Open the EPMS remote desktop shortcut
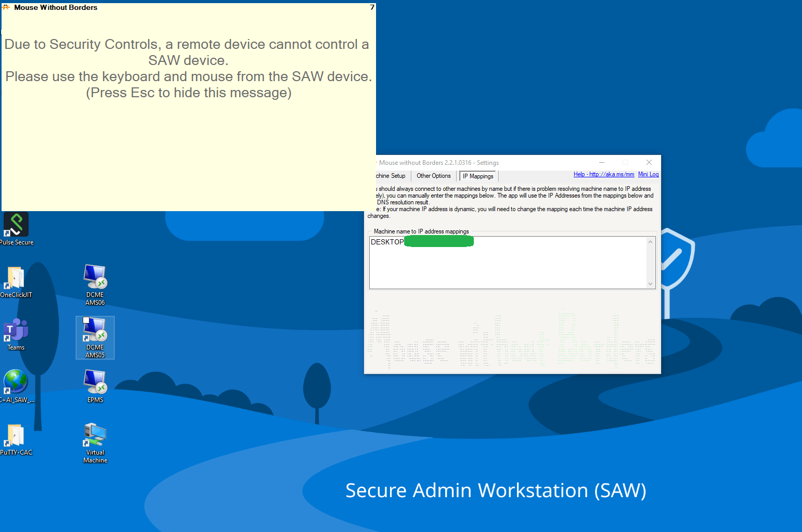The width and height of the screenshot is (802, 532). click(95, 386)
